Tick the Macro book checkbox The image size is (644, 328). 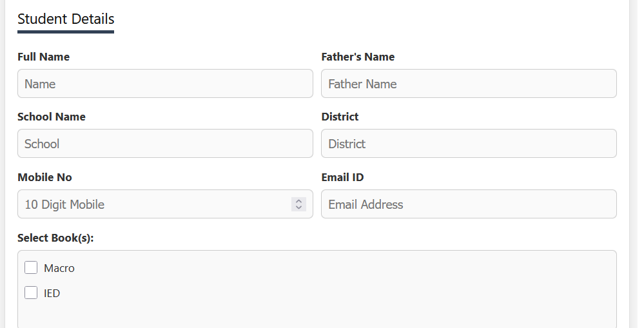(31, 268)
